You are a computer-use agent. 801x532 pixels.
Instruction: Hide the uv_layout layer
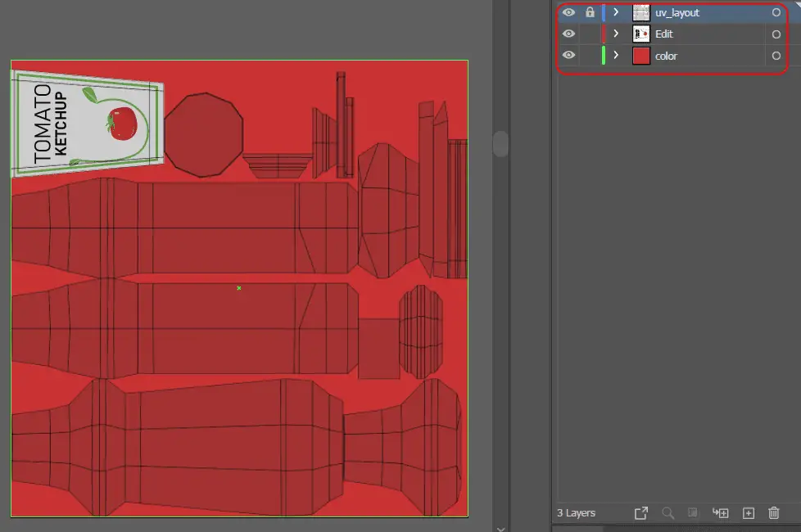point(568,12)
